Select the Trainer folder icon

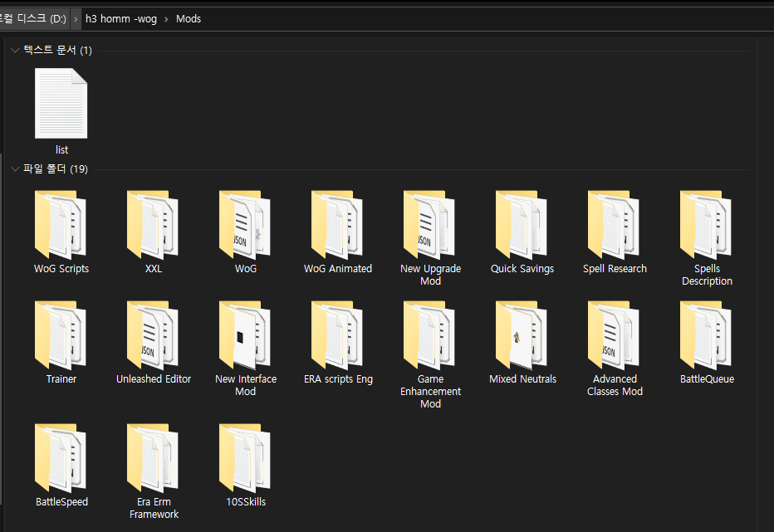[x=61, y=335]
